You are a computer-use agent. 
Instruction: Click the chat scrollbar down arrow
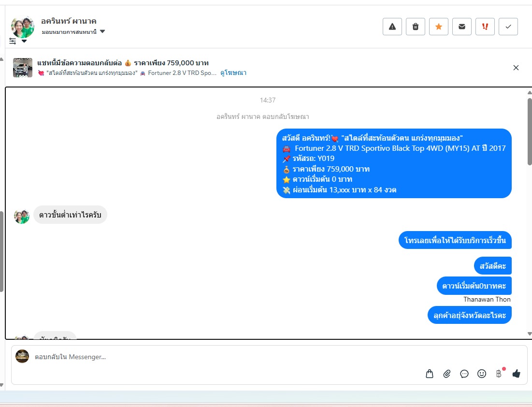click(x=529, y=334)
